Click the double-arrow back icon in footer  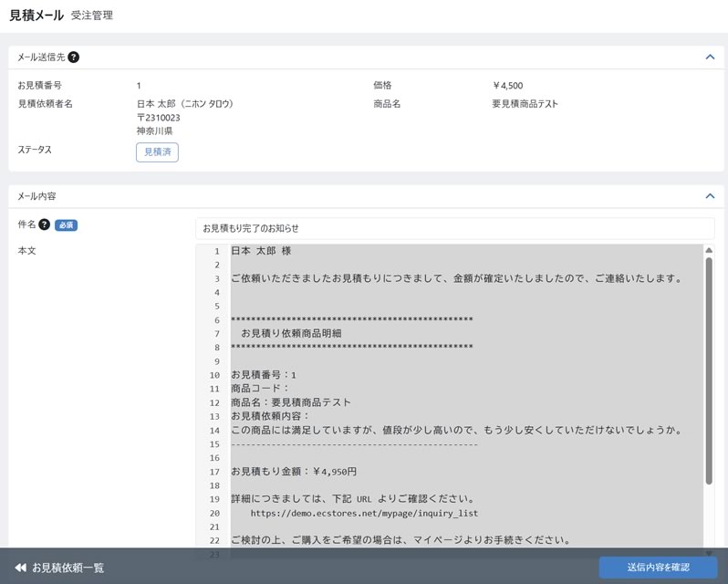click(x=20, y=568)
